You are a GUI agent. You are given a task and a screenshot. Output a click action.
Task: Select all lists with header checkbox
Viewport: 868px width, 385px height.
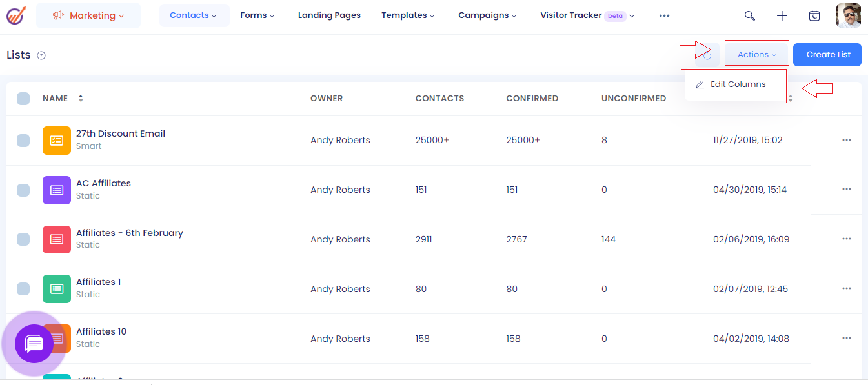point(23,99)
